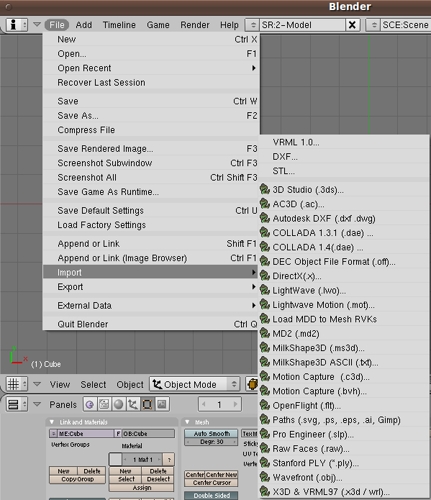
Task: Open the buttons window type selector icon
Action: pyautogui.click(x=17, y=405)
